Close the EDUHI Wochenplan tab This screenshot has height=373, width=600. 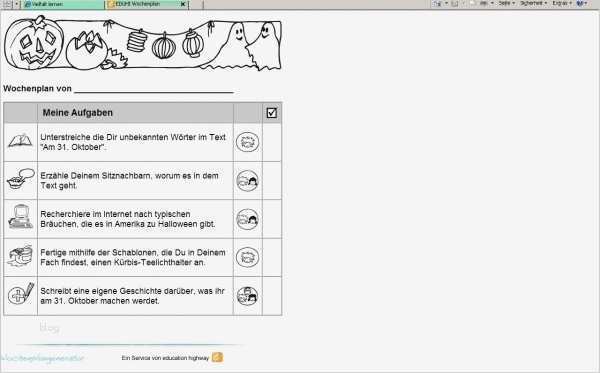[183, 4]
